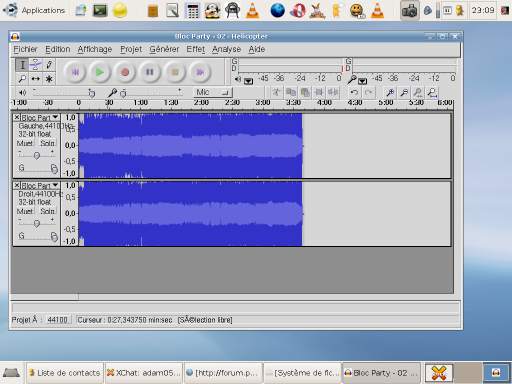Open the Mic input source combo box
This screenshot has width=512, height=384.
click(213, 92)
